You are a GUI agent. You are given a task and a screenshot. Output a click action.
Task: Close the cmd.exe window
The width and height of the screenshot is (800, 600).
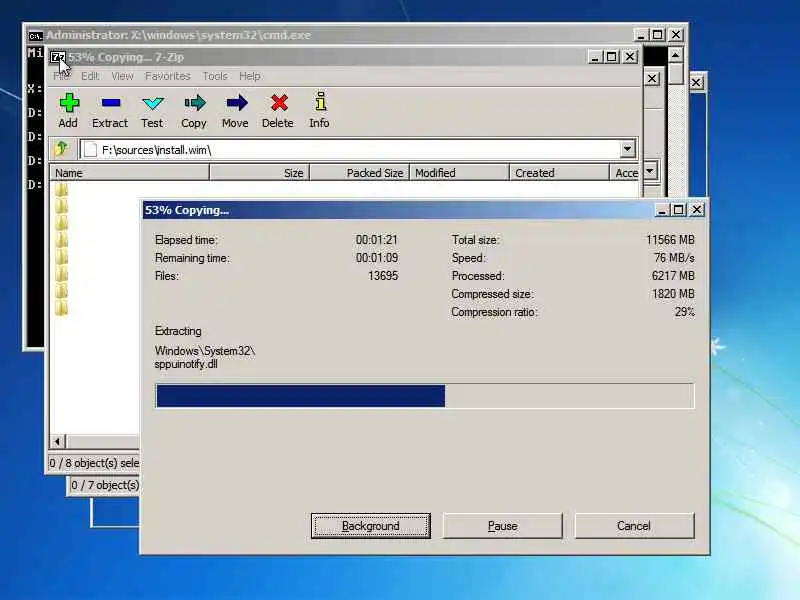tap(676, 35)
